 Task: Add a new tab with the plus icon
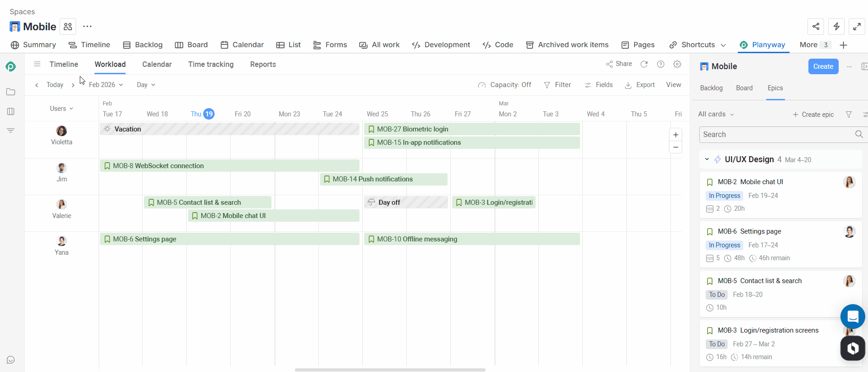tap(843, 45)
